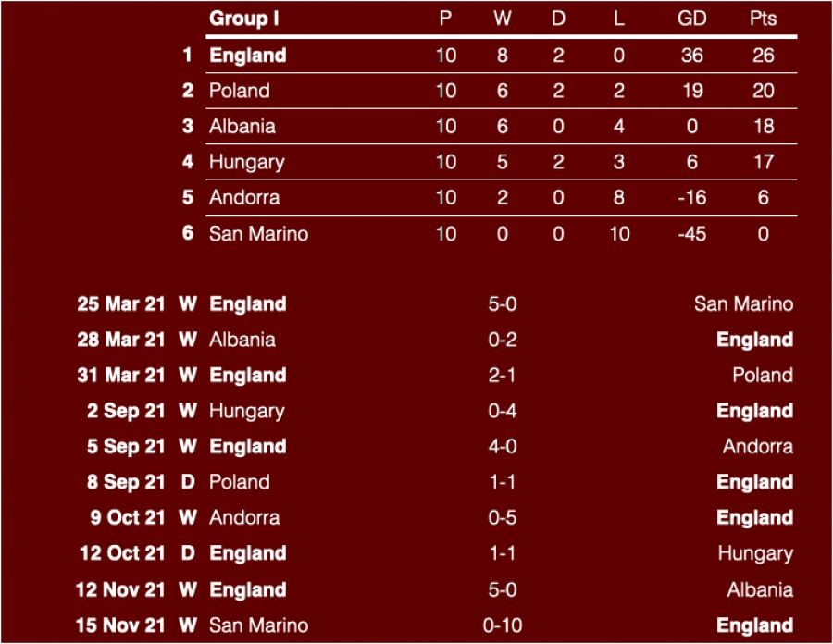Click the 2-1 result versus Poland

click(x=503, y=376)
